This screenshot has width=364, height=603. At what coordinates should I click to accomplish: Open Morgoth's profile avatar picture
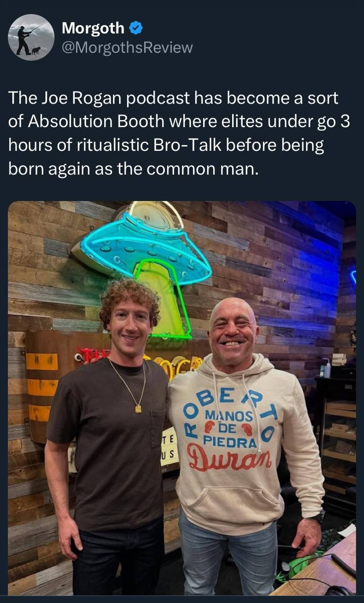point(31,37)
